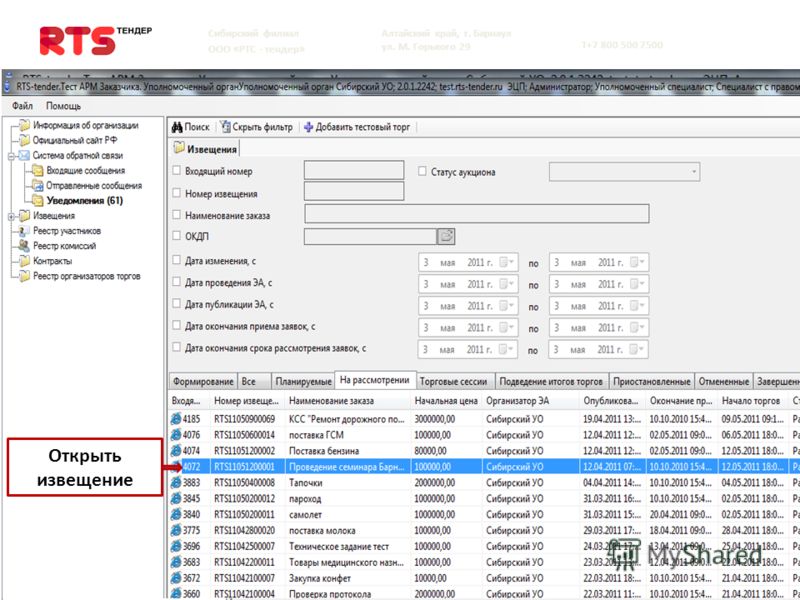Enable the Номер извещения filter checkbox

(x=177, y=193)
